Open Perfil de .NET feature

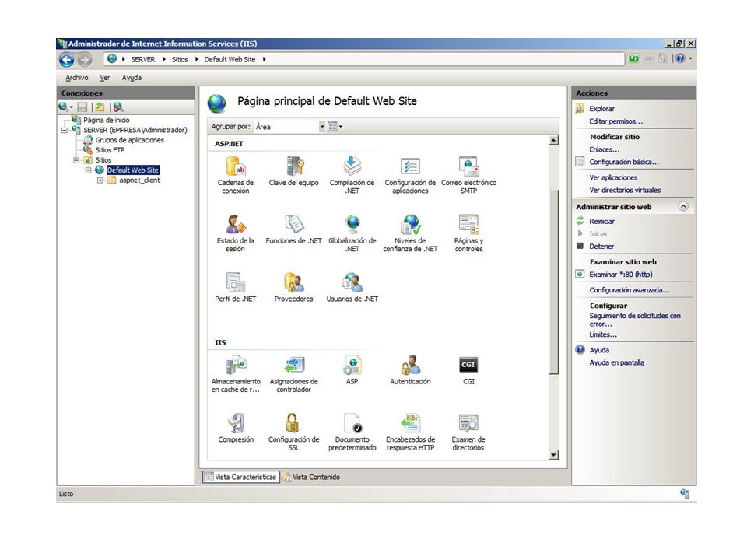235,288
